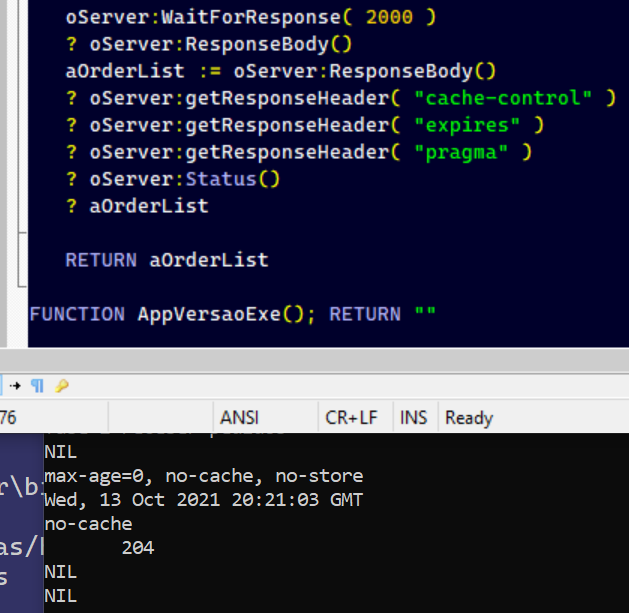The width and height of the screenshot is (629, 613).
Task: Click console output "max-age=0, no-cache, no-store"
Action: 204,476
